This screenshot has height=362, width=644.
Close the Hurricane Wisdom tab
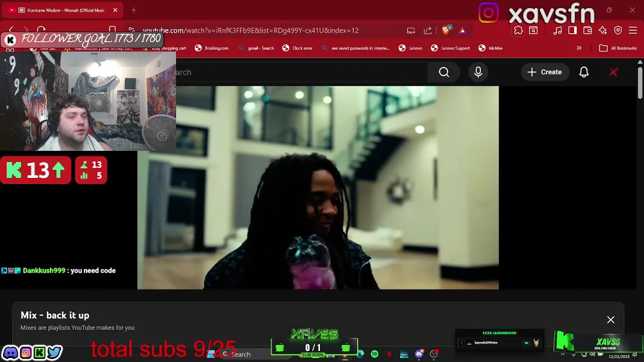point(115,10)
